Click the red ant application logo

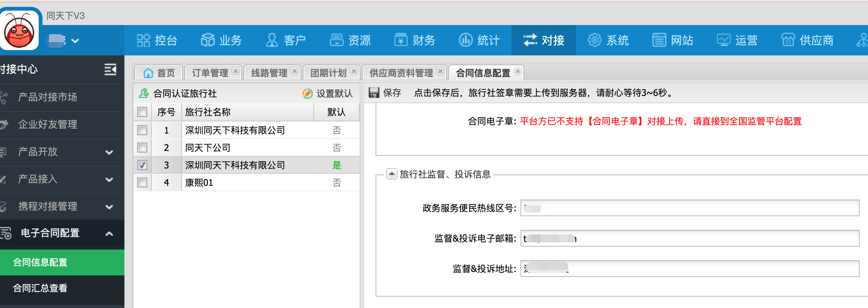coord(19,30)
